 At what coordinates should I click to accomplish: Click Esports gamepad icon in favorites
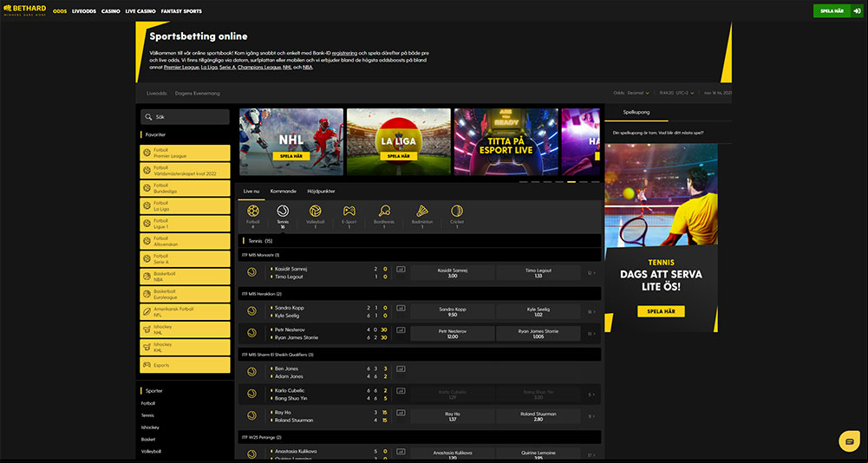tap(147, 365)
